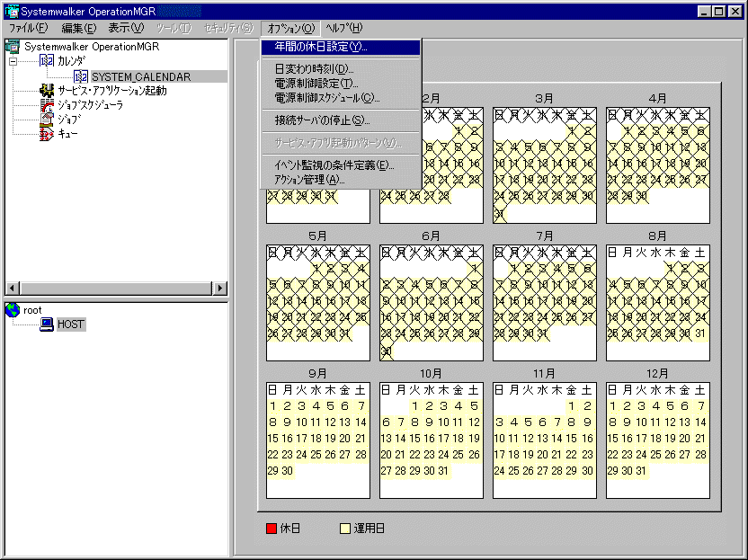Open the ヘルプ(H) menu
The height and width of the screenshot is (560, 748).
343,28
